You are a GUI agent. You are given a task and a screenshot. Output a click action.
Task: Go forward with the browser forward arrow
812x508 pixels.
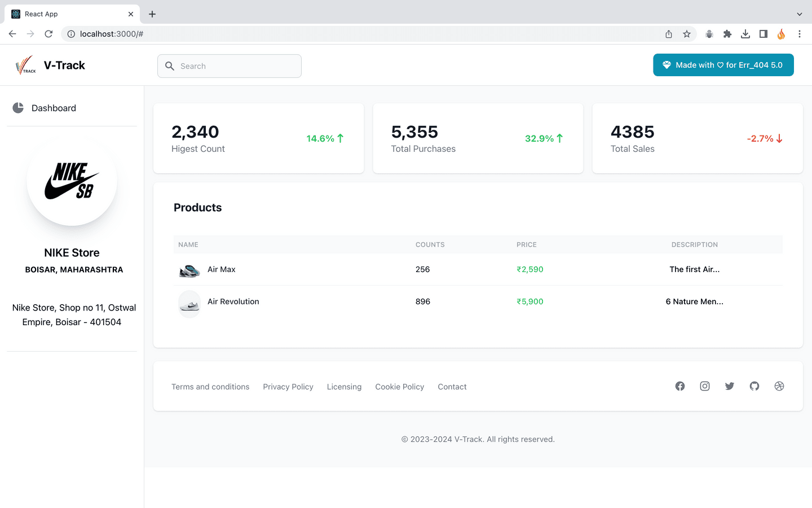[30, 34]
